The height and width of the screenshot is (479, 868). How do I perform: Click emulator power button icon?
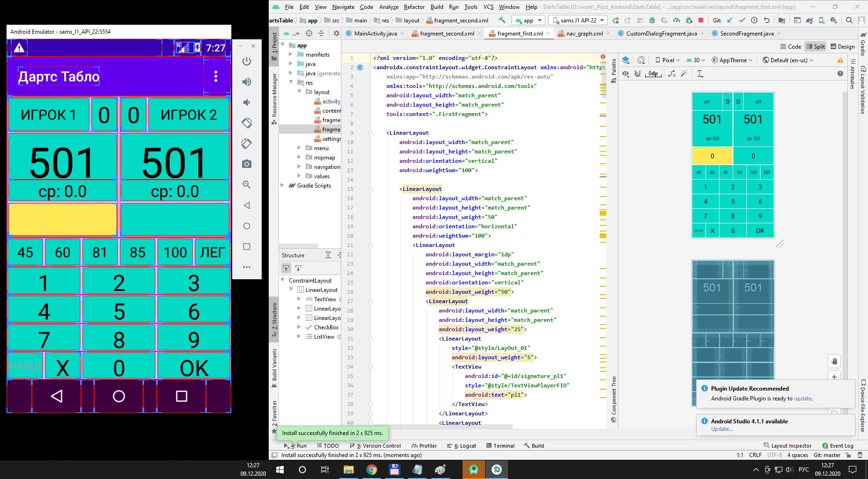(x=247, y=61)
